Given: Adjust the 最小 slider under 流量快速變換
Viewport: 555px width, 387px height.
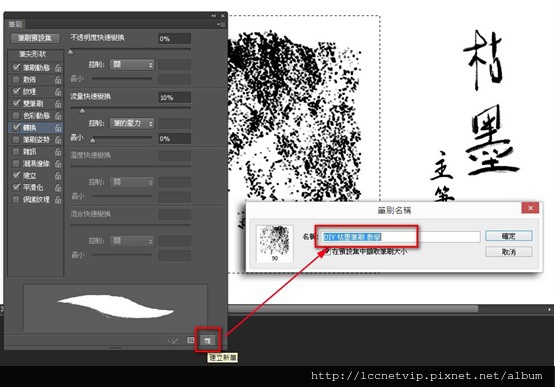Looking at the screenshot, I should click(x=93, y=140).
